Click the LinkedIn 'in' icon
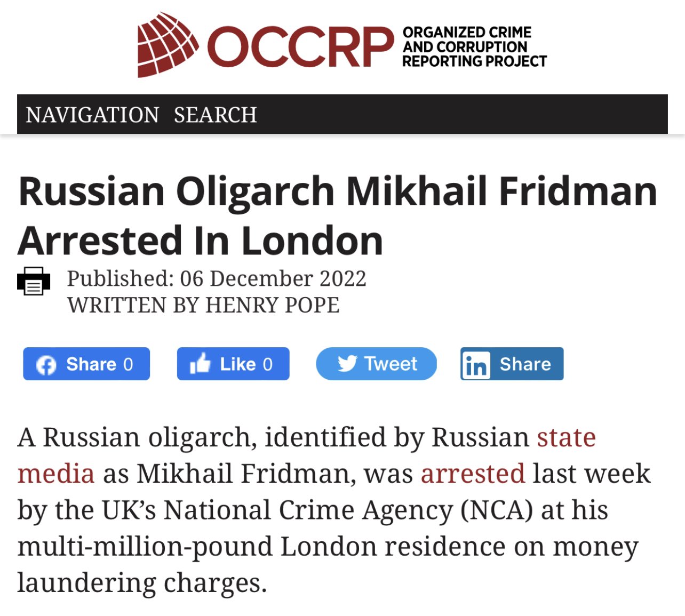 click(x=475, y=364)
